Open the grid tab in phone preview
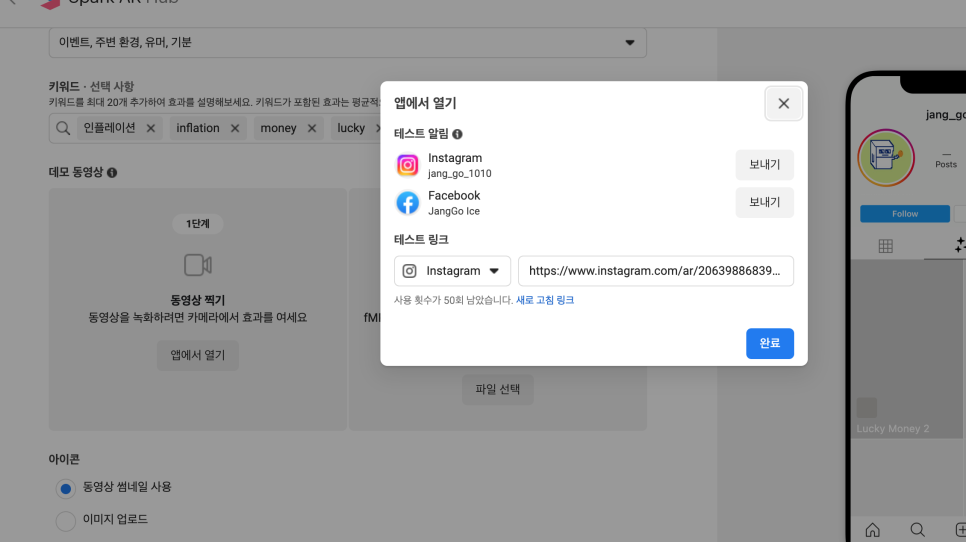Image resolution: width=966 pixels, height=542 pixels. pos(885,246)
